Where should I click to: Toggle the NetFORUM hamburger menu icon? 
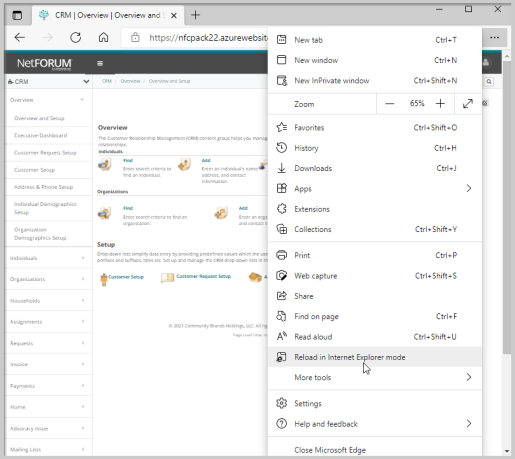[100, 63]
